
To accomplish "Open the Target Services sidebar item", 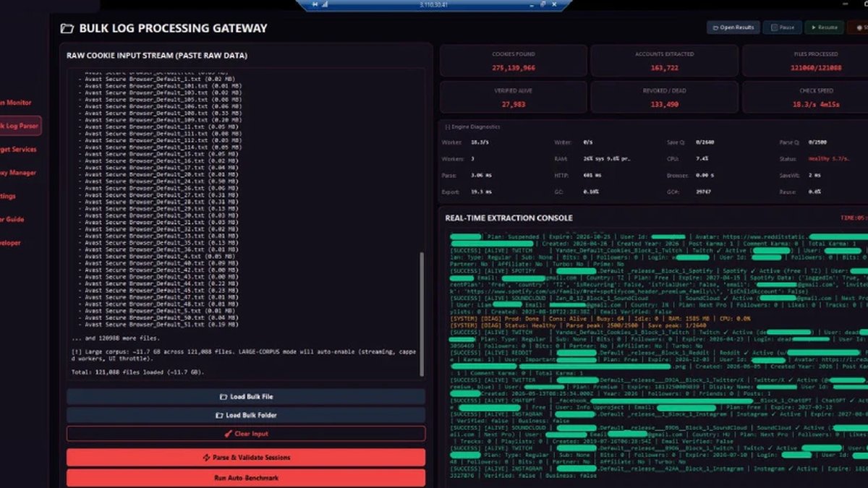I will click(x=19, y=149).
